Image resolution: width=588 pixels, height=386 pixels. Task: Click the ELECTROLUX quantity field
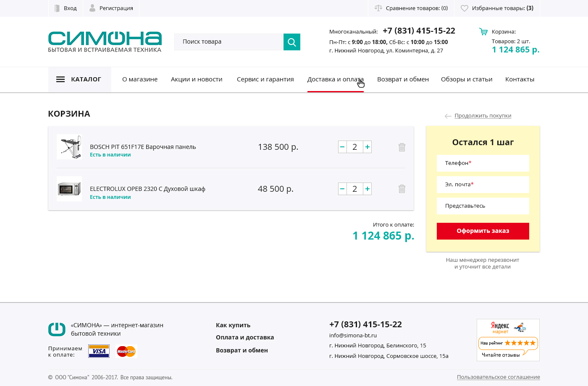355,189
